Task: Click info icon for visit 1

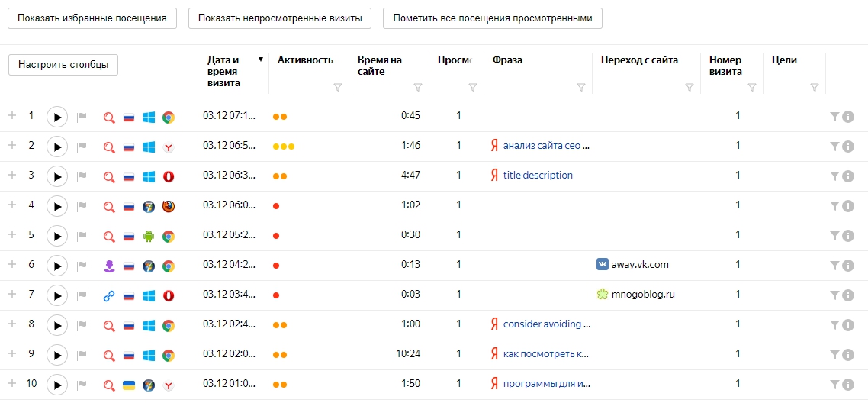Action: tap(848, 116)
